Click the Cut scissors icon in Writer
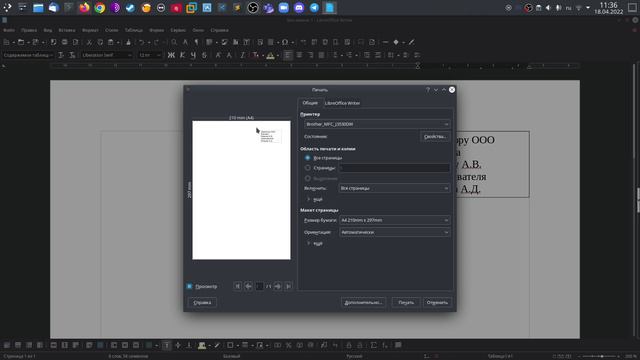This screenshot has height=360, width=640. (x=89, y=42)
